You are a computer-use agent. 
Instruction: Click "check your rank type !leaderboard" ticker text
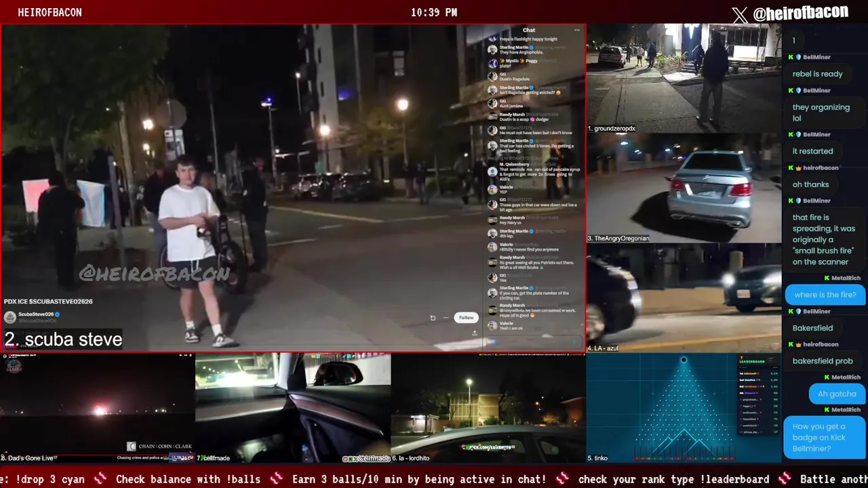tap(673, 479)
